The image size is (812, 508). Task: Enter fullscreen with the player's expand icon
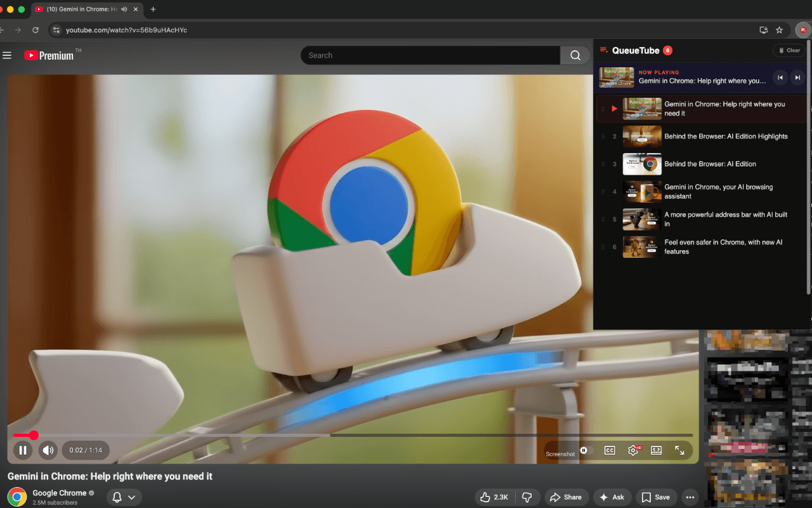(x=679, y=450)
